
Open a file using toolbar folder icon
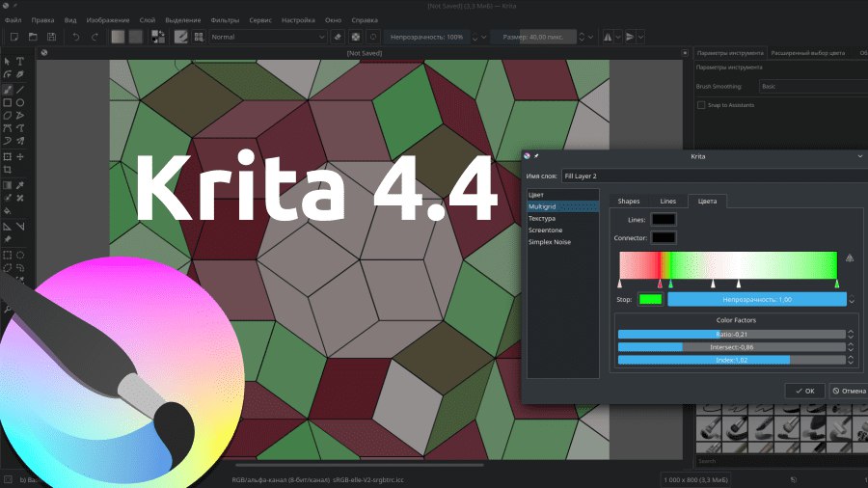click(33, 37)
